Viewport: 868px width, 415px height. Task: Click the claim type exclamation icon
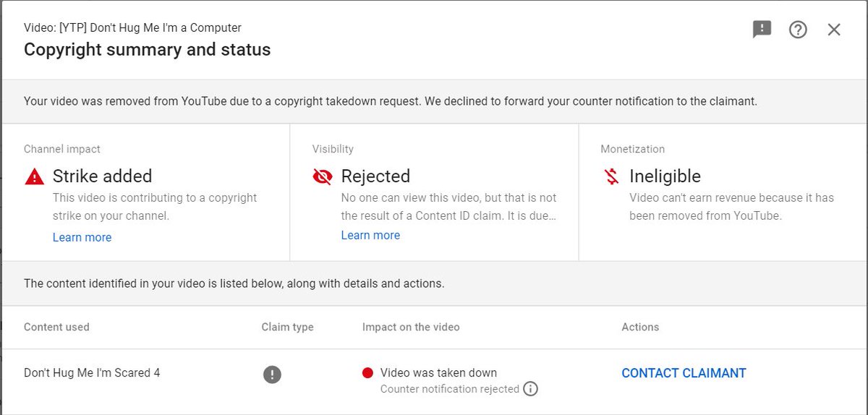[272, 374]
